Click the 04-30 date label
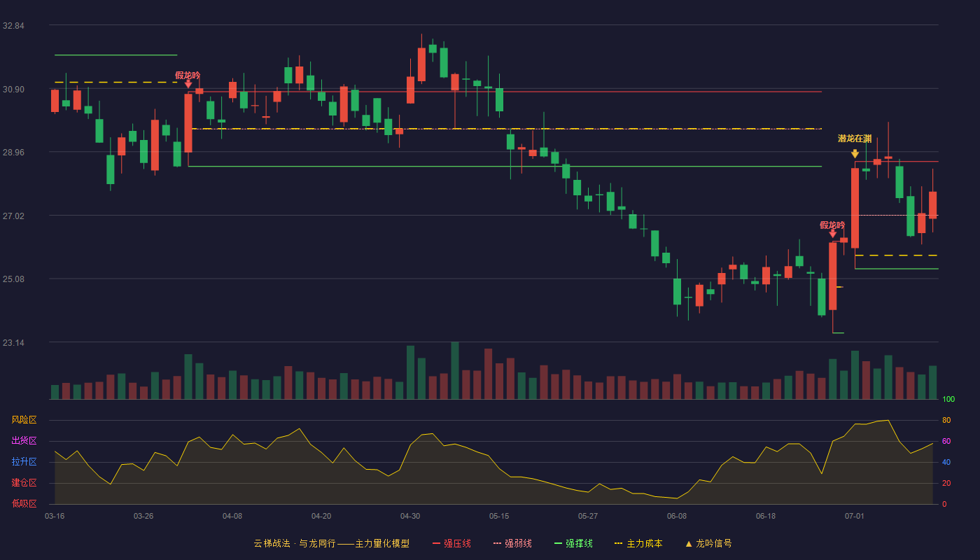The width and height of the screenshot is (980, 560). [410, 516]
